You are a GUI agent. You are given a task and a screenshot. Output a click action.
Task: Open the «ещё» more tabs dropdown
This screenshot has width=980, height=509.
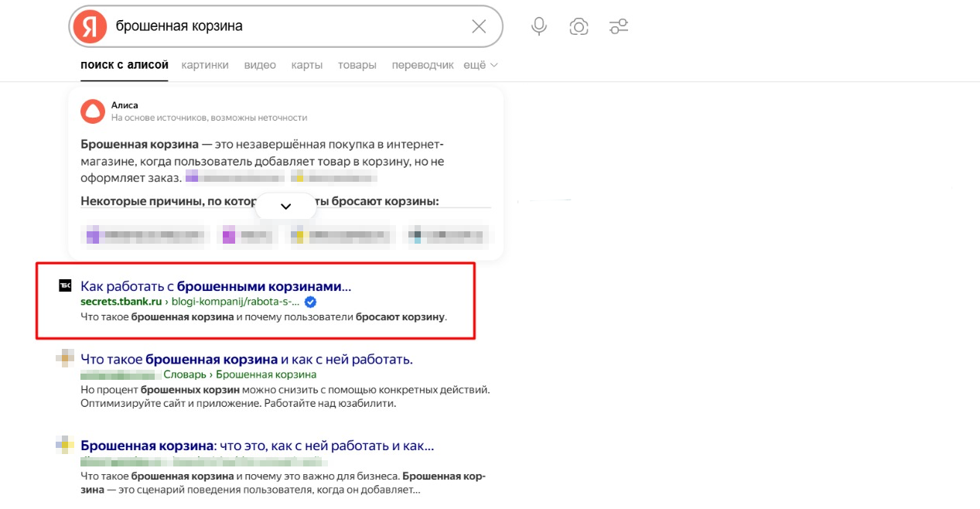480,65
